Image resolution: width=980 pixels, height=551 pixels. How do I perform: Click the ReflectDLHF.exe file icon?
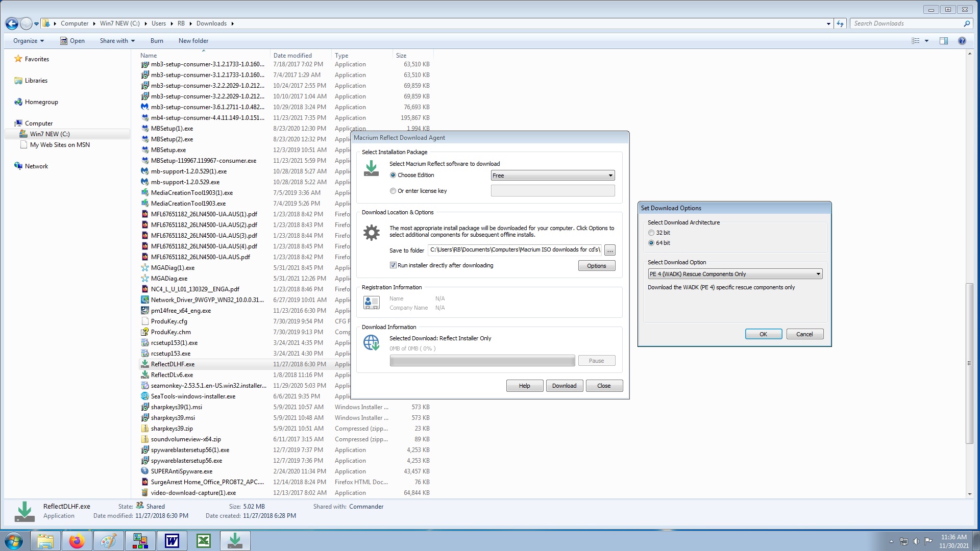click(x=145, y=364)
